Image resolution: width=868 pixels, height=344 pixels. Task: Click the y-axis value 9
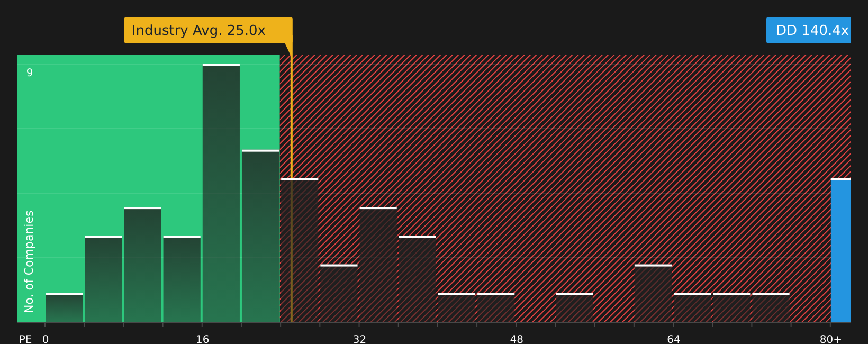[30, 73]
